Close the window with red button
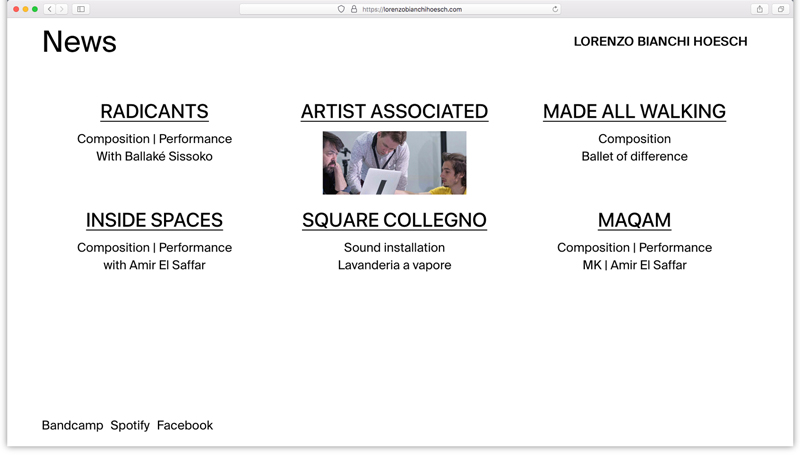800x461 pixels. (x=16, y=9)
